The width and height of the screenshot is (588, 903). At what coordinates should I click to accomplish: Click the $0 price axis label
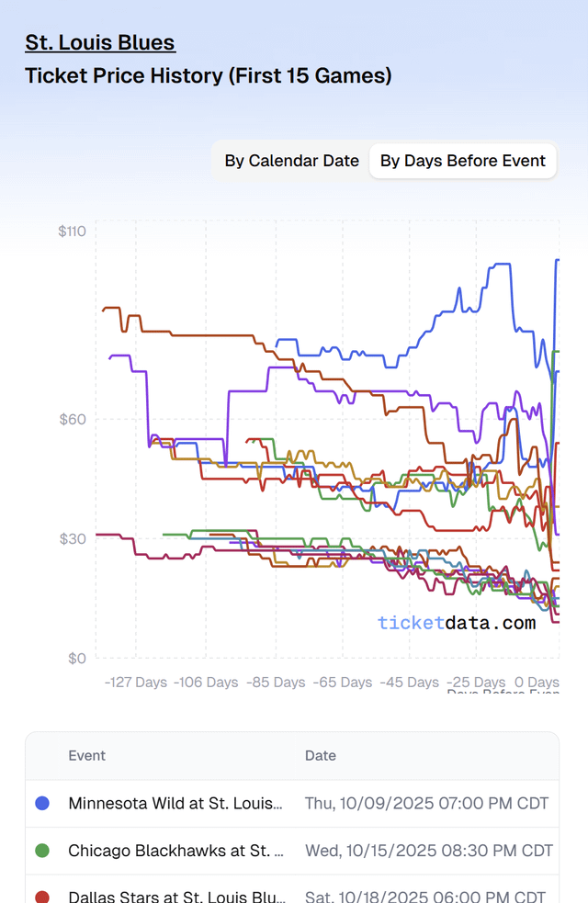76,658
